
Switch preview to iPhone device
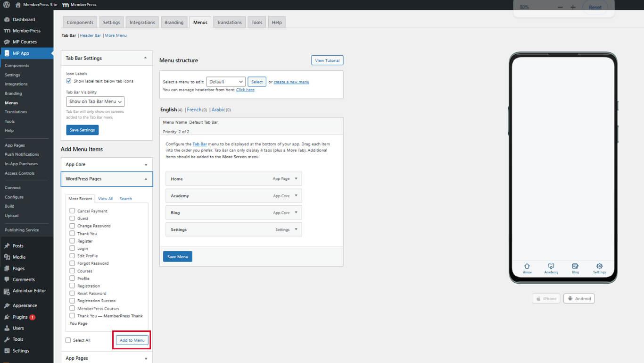[545, 298]
